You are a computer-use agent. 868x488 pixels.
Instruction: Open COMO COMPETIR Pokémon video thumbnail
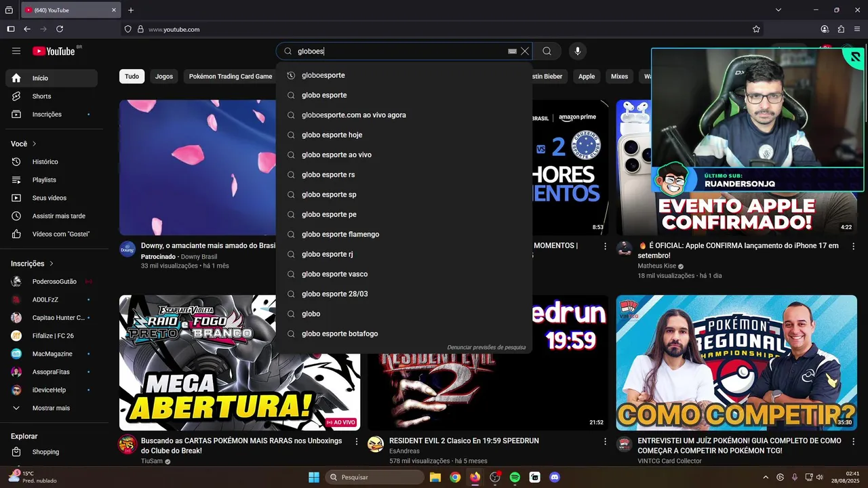coord(736,363)
